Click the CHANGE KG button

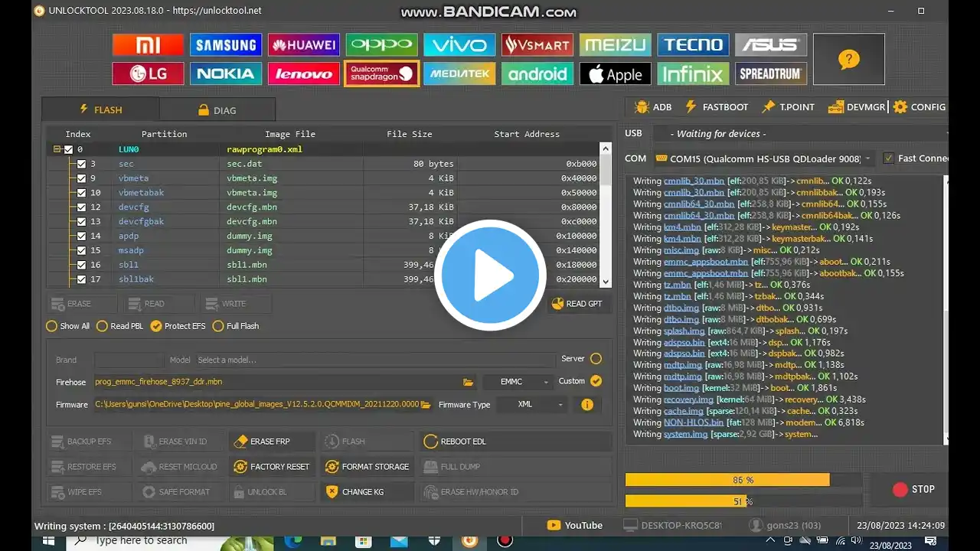[x=367, y=492]
